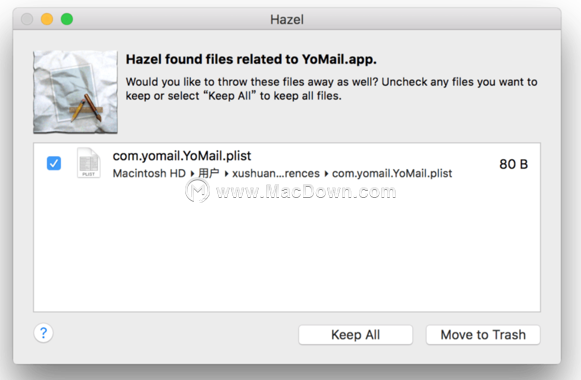The image size is (581, 380).
Task: Minimize the window with the yellow button
Action: [x=47, y=19]
